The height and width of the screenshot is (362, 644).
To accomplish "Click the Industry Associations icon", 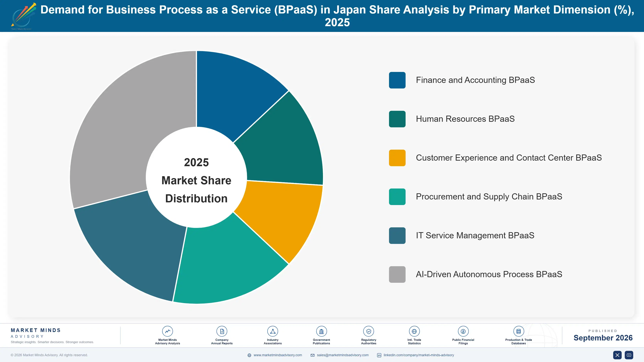I will point(273,331).
